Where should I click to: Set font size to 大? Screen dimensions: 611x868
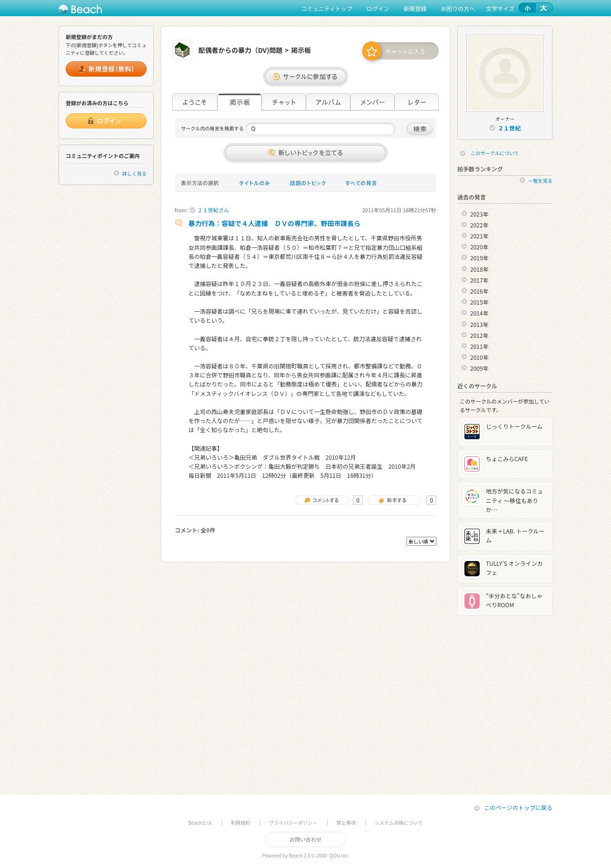(543, 8)
